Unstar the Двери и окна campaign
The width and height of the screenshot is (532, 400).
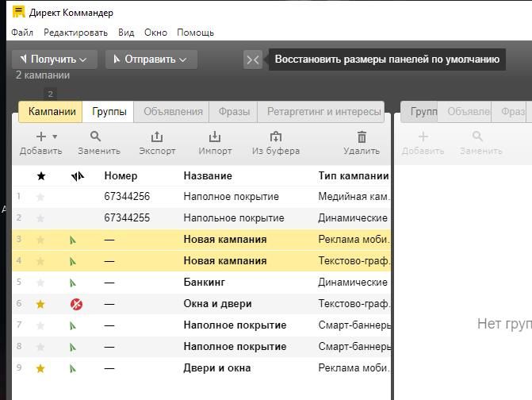pyautogui.click(x=40, y=368)
